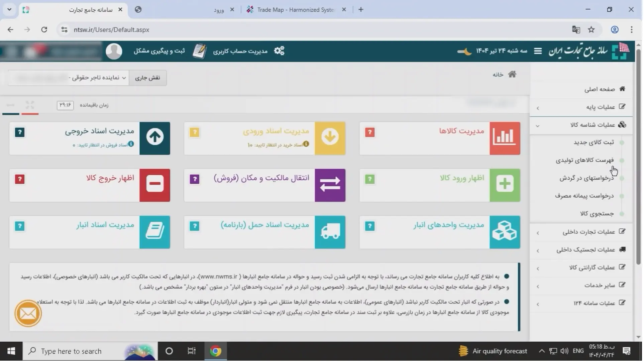This screenshot has width=644, height=362.
Task: Open the مدیریت کالاها tile chart icon
Action: (x=505, y=138)
